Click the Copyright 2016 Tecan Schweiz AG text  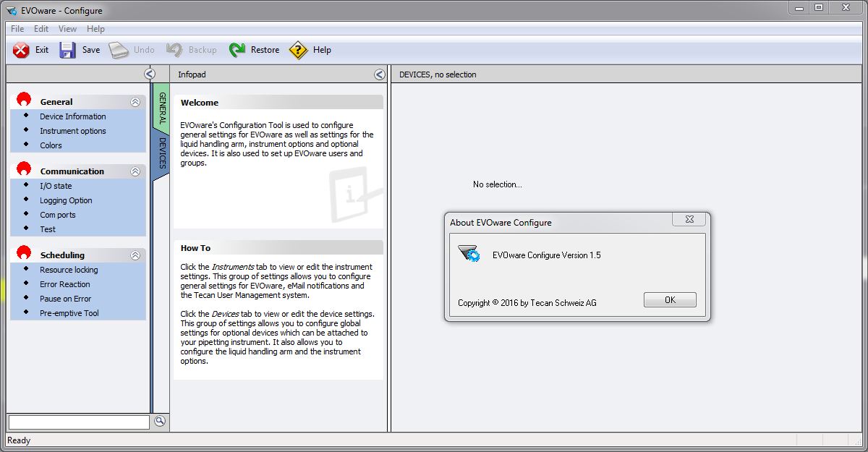point(527,303)
